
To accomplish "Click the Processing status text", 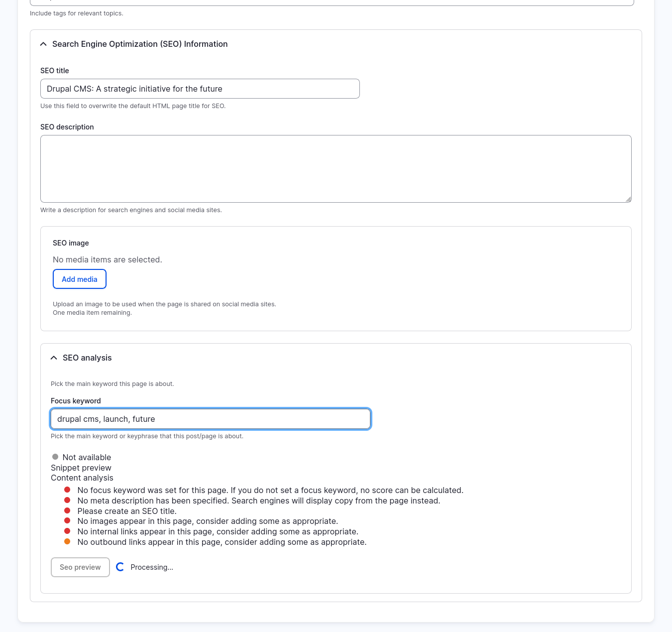I will click(x=152, y=567).
